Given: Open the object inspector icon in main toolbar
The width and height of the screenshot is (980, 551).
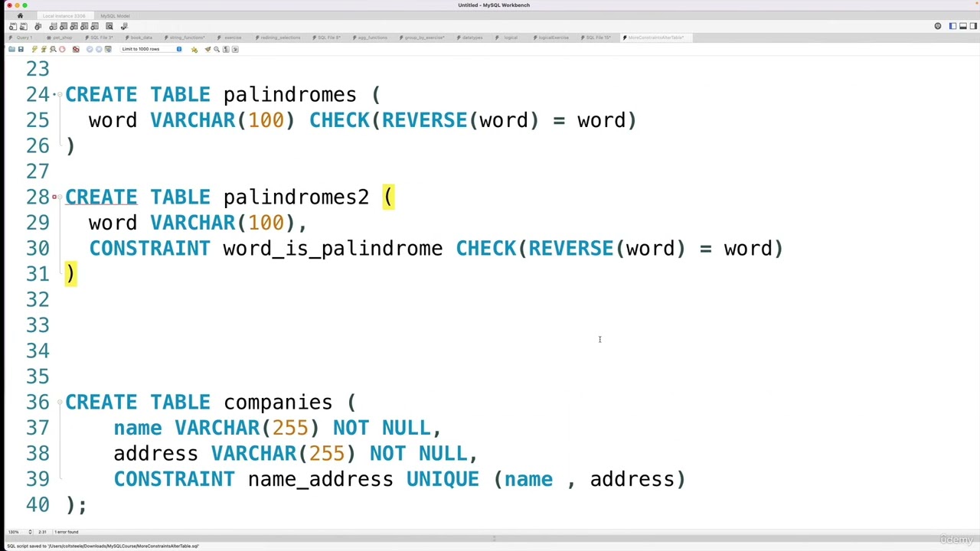Looking at the screenshot, I should tap(38, 26).
